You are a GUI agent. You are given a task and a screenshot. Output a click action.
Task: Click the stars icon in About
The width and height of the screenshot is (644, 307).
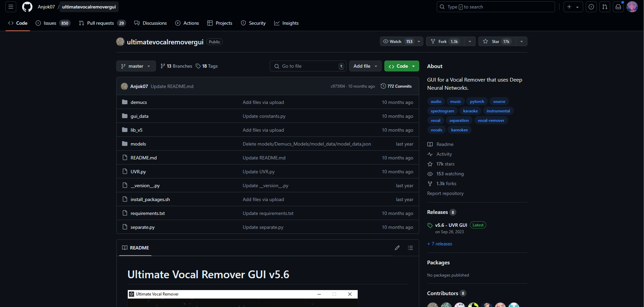(430, 164)
